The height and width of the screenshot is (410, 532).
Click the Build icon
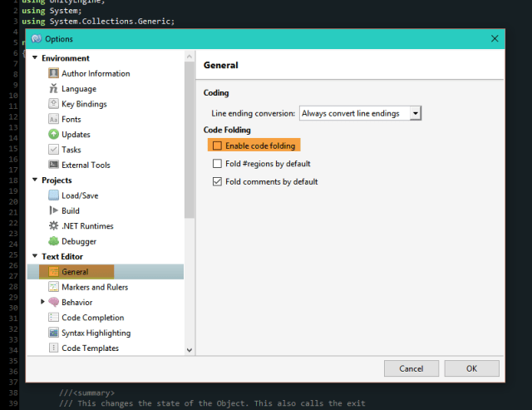click(53, 210)
